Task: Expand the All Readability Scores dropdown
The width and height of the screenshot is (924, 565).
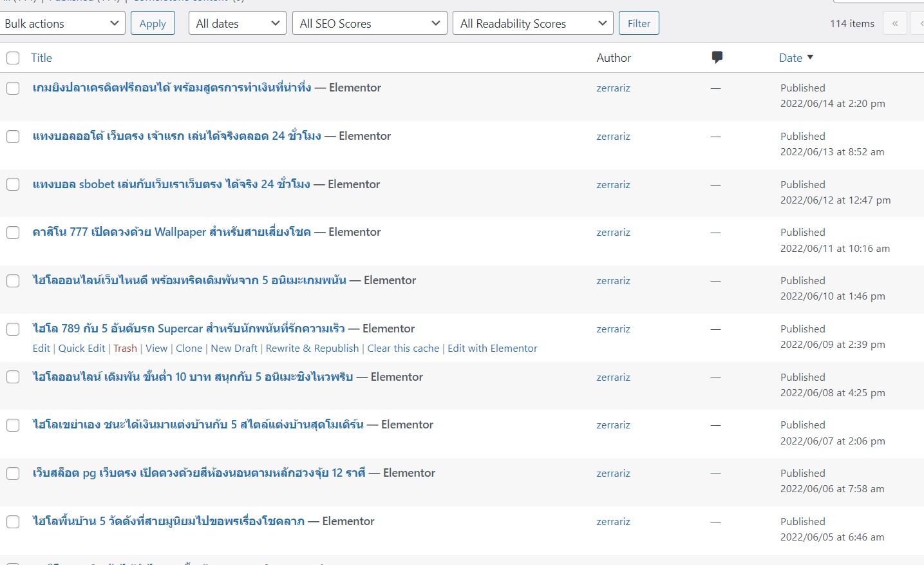Action: pyautogui.click(x=533, y=23)
